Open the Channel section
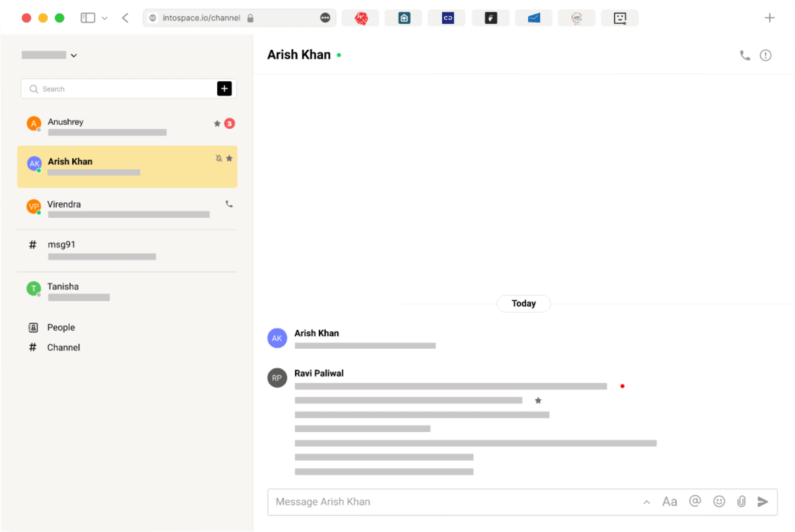 (x=63, y=347)
